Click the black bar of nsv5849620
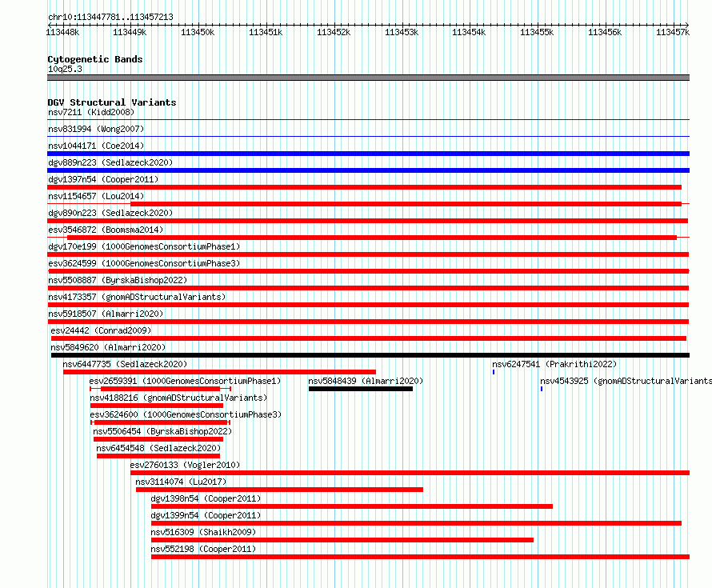 click(x=370, y=355)
